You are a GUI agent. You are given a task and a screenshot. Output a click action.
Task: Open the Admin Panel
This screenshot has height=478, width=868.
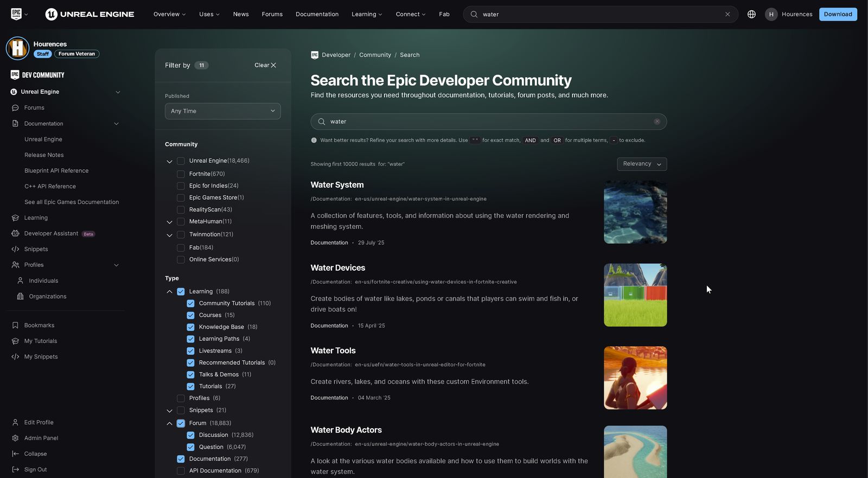(41, 438)
